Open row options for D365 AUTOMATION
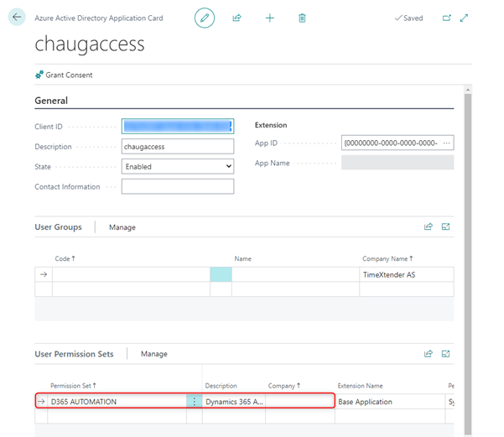The width and height of the screenshot is (504, 437). click(195, 402)
